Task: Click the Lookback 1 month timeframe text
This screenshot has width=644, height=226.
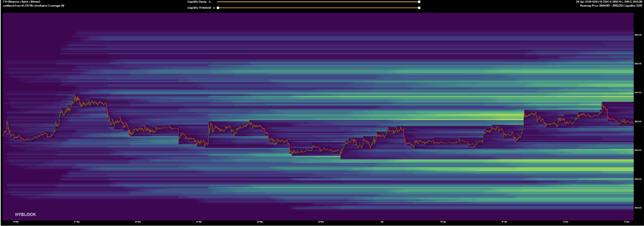Action: [34, 6]
